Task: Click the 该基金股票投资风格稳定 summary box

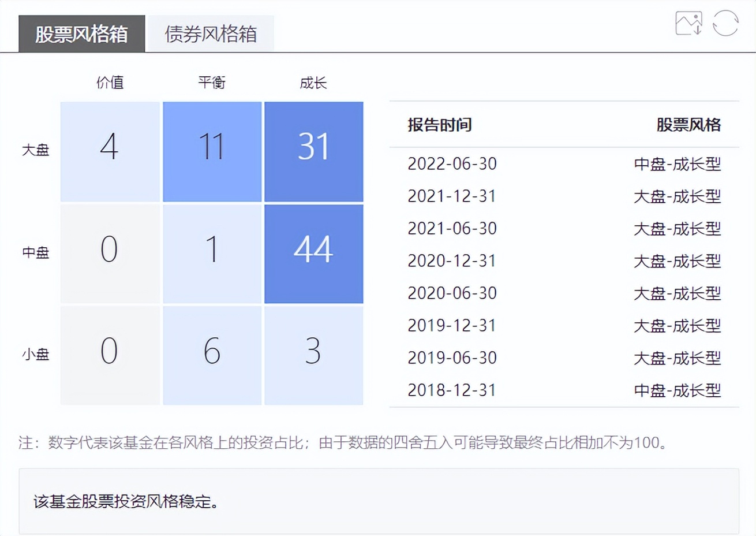Action: tap(378, 502)
